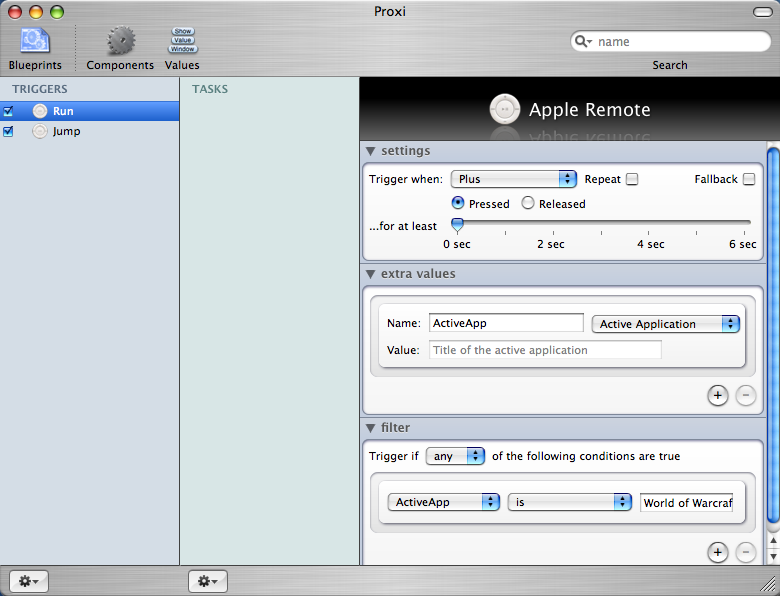Screen dimensions: 780x596
Task: Select the Released radio button
Action: [x=528, y=203]
